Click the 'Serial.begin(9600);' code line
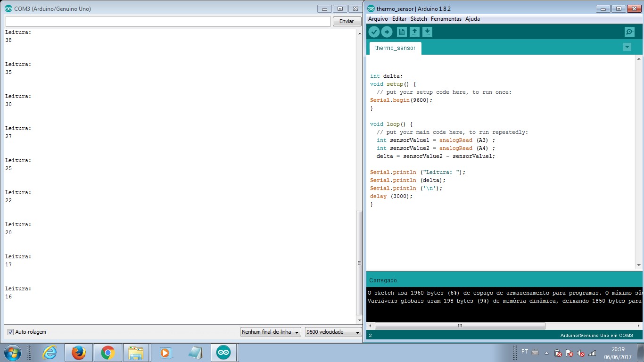 [x=401, y=100]
